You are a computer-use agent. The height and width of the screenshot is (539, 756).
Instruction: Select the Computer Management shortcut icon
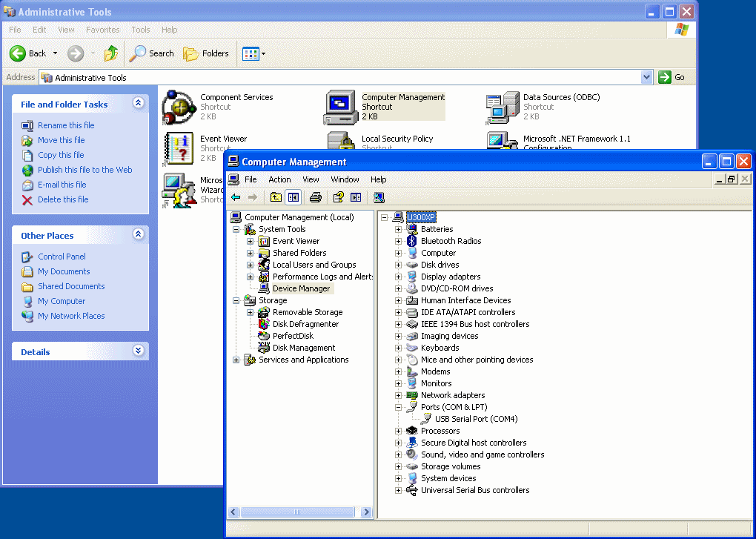[x=341, y=107]
